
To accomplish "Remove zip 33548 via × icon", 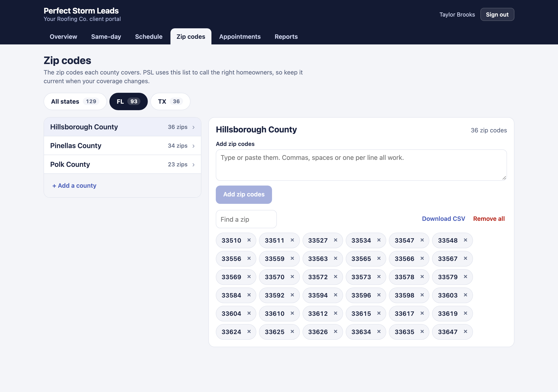I will (465, 240).
